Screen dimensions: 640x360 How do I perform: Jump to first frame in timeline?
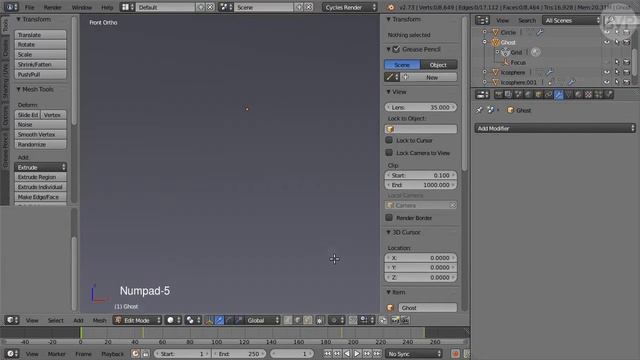pos(327,353)
